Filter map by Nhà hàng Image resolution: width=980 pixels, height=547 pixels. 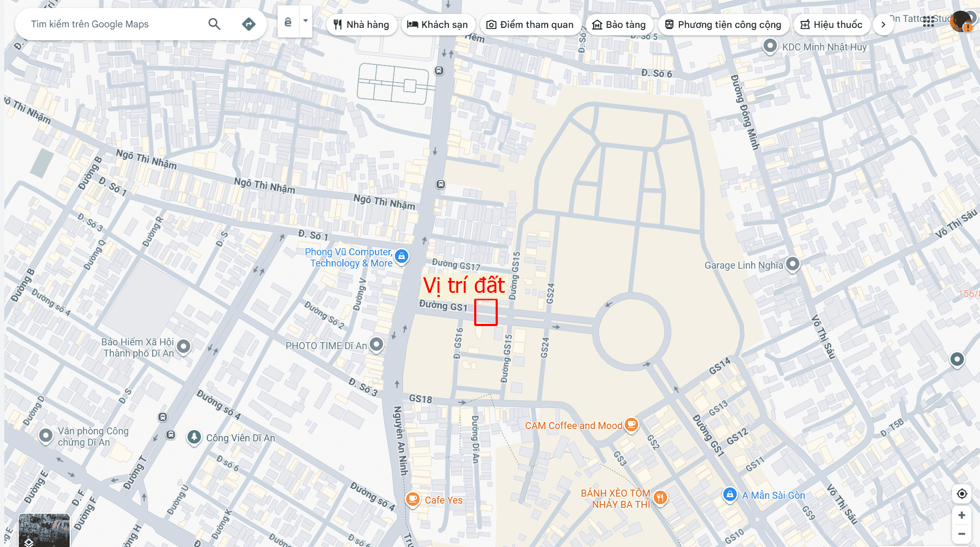362,25
